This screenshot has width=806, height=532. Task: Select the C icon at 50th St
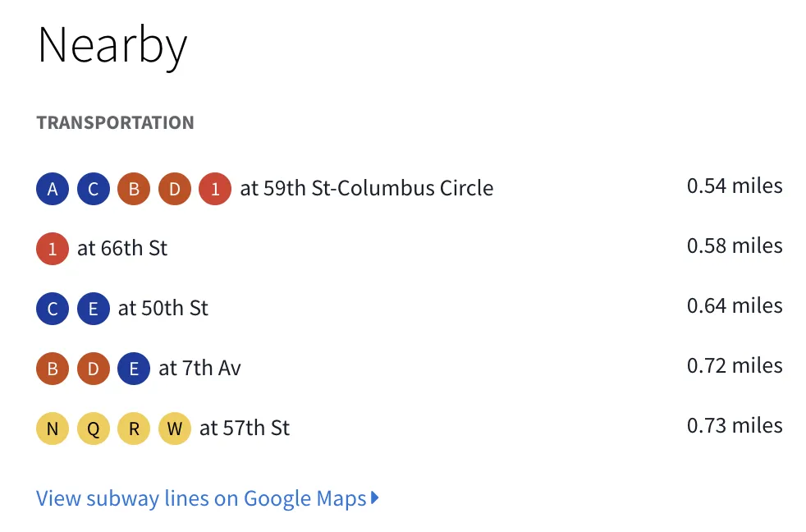(53, 309)
